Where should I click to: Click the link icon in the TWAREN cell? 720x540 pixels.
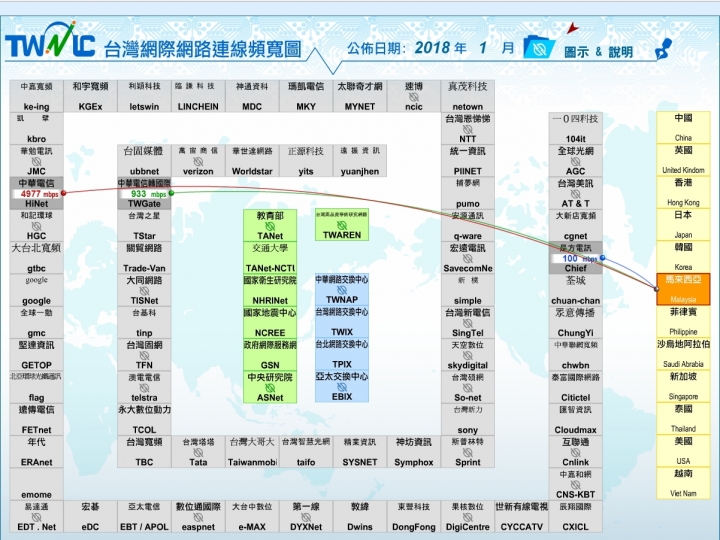[342, 225]
